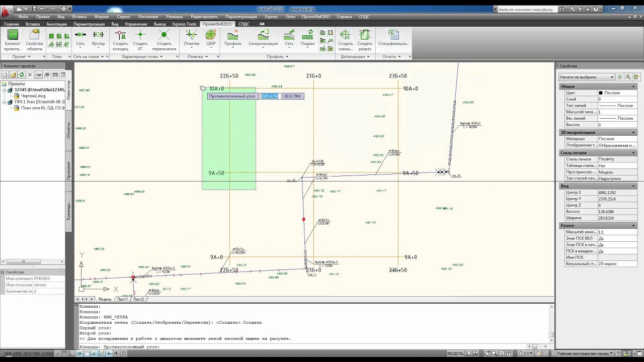The image size is (644, 362).
Task: Click the Профиль ribbon icon
Action: (233, 38)
